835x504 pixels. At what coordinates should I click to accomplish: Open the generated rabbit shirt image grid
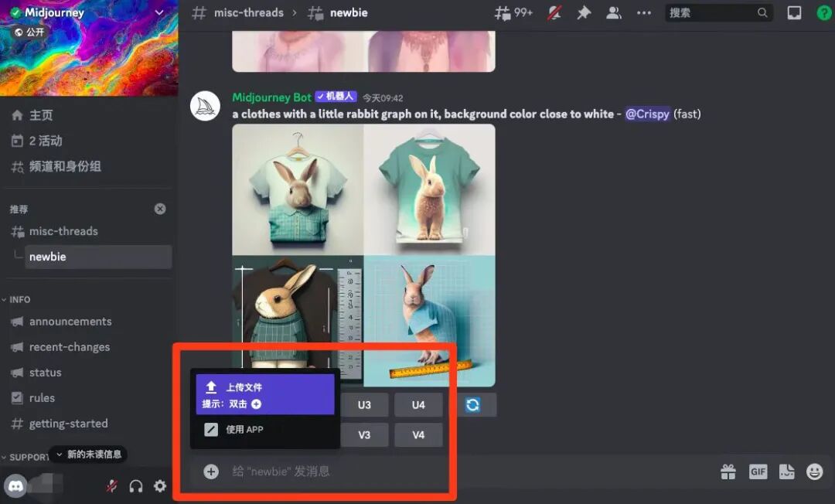pos(363,255)
